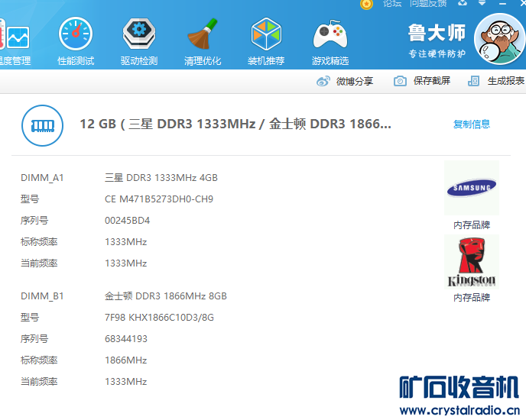This screenshot has height=420, width=526.
Task: Open the 论坛 forum link
Action: click(x=392, y=3)
